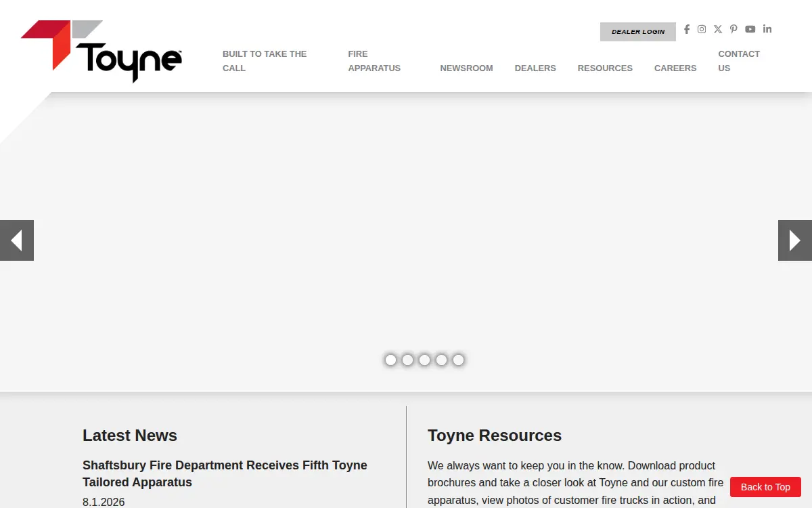This screenshot has height=508, width=812.
Task: Click the Back to Top button
Action: point(765,487)
